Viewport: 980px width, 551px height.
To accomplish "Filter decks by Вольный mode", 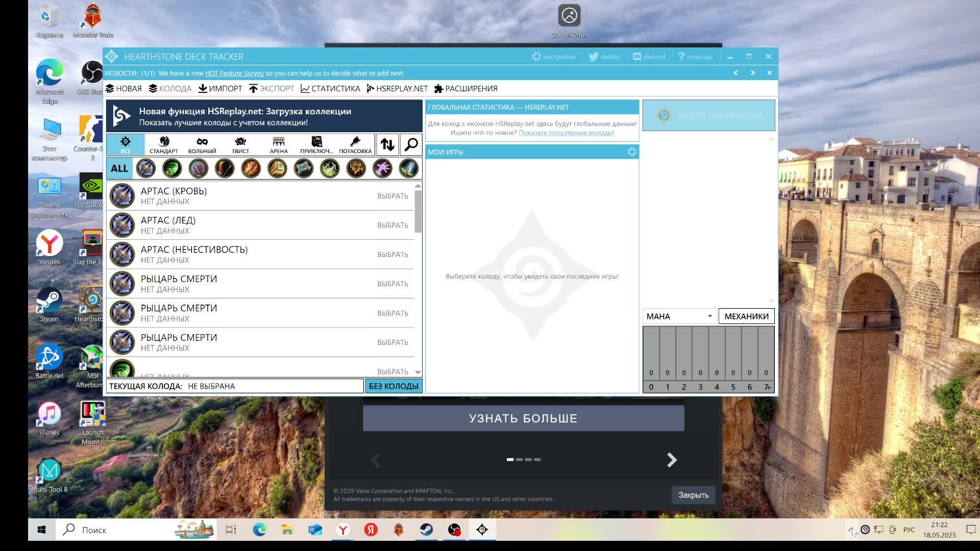I will click(x=202, y=145).
